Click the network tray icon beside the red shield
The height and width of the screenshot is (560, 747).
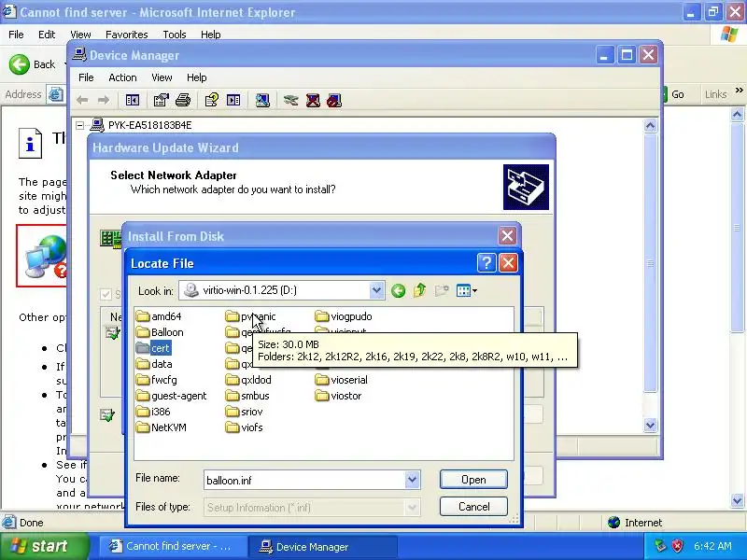click(660, 546)
